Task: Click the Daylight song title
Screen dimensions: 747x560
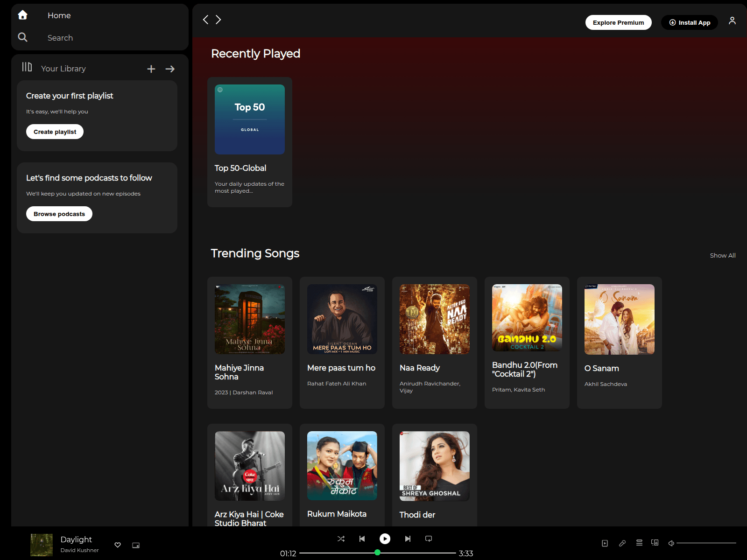Action: pos(76,539)
